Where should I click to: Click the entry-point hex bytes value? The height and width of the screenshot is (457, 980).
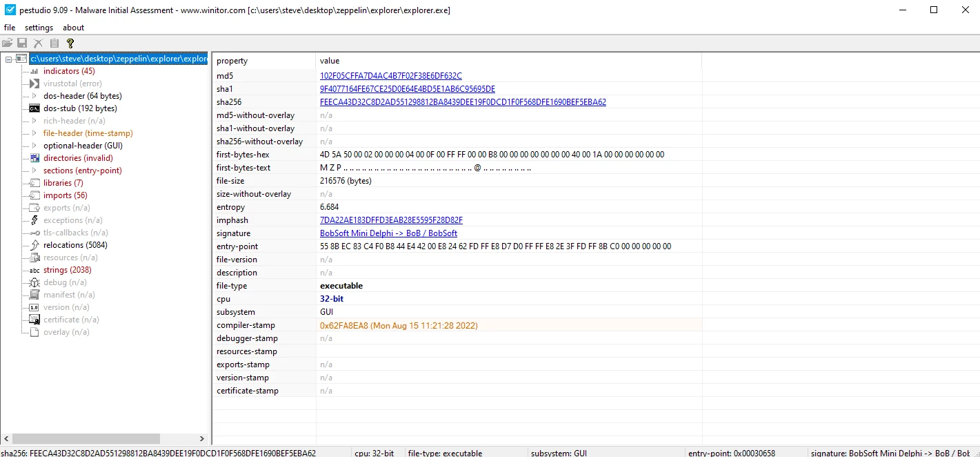coord(495,246)
